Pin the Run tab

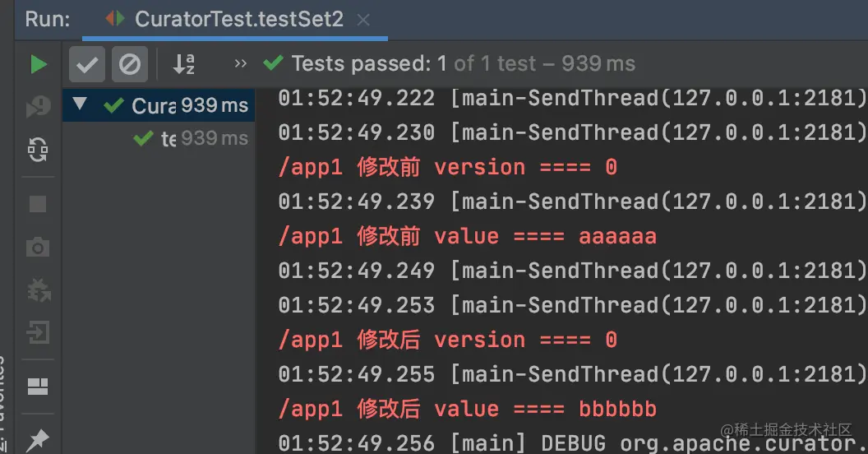click(x=38, y=439)
